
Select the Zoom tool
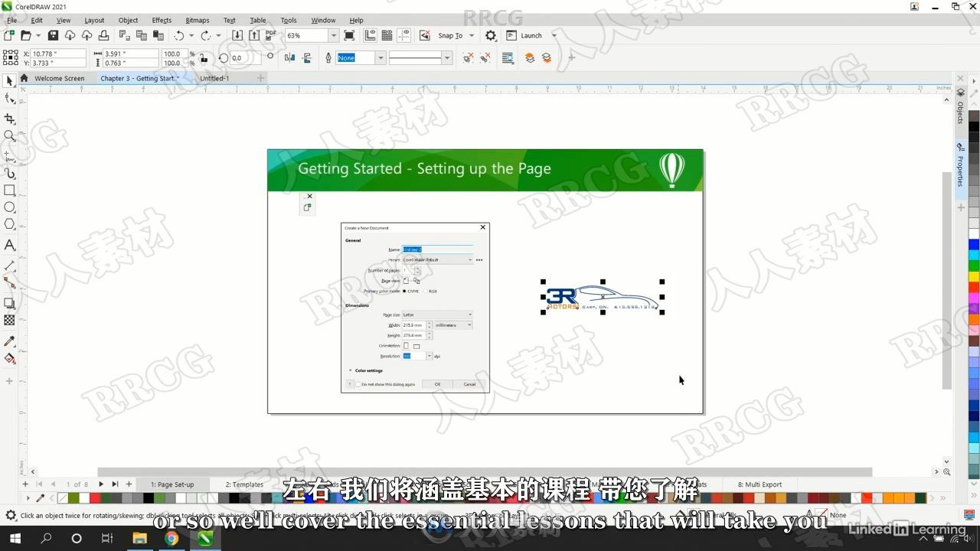pyautogui.click(x=9, y=136)
